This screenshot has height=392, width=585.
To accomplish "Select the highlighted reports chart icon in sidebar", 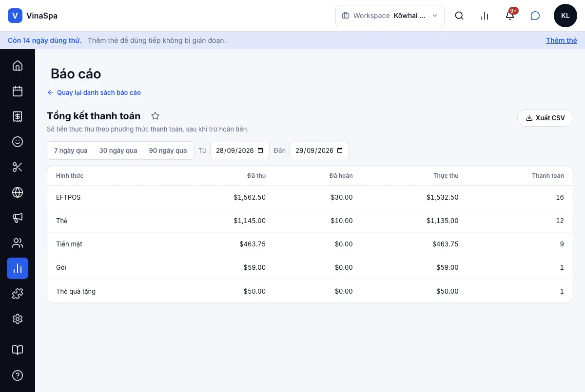I will click(18, 268).
